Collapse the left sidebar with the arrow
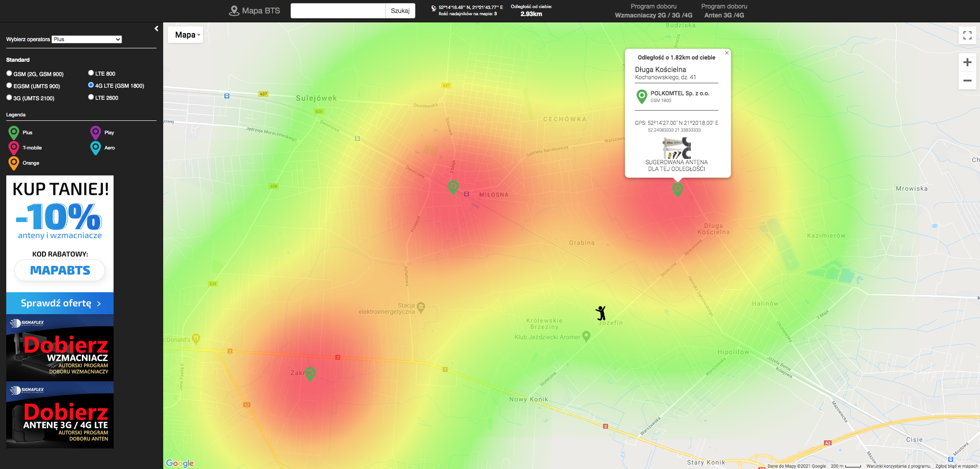This screenshot has height=469, width=980. [156, 29]
